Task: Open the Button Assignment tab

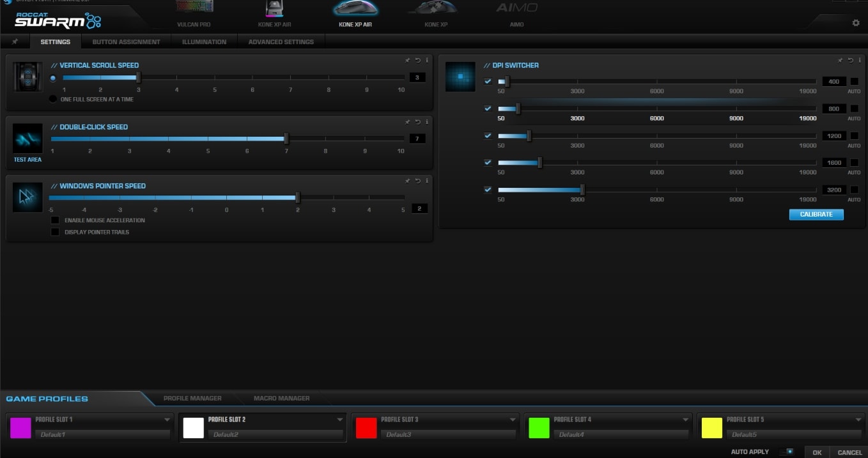Action: [x=126, y=42]
